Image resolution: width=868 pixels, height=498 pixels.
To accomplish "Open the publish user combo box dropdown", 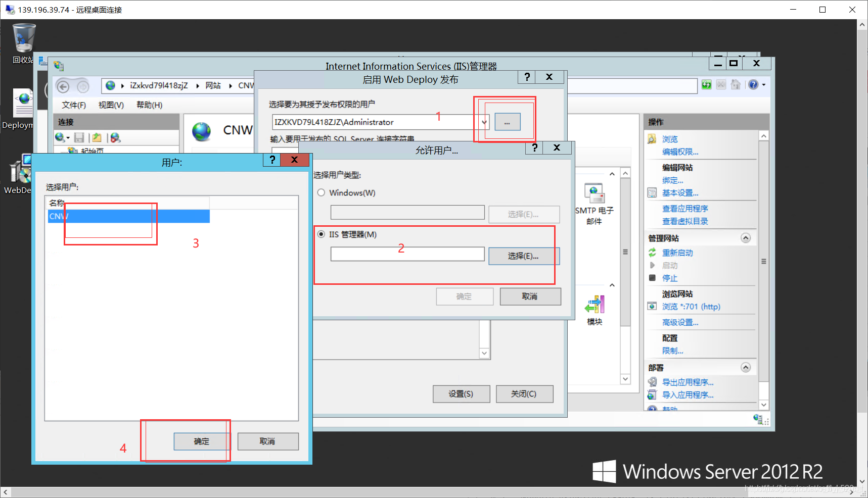I will (x=484, y=122).
